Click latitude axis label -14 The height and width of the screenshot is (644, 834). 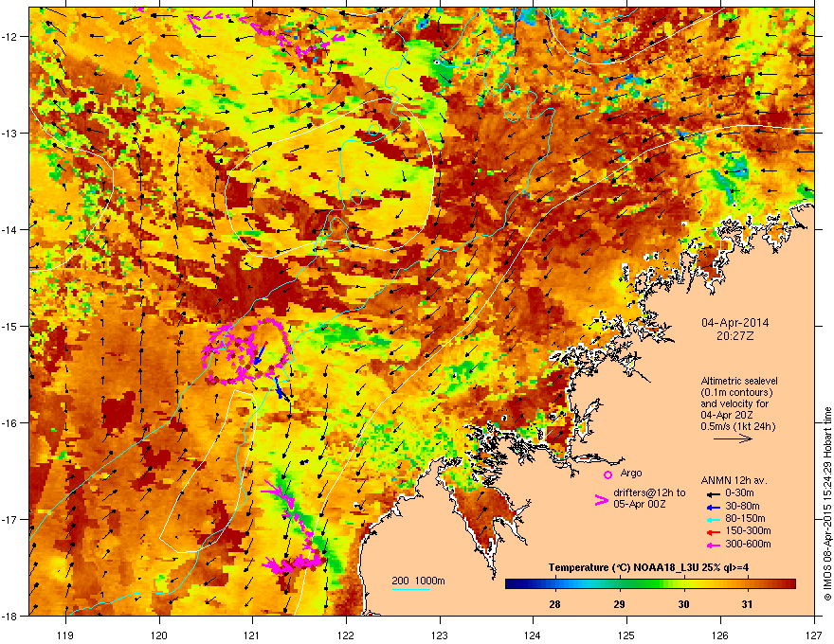10,229
